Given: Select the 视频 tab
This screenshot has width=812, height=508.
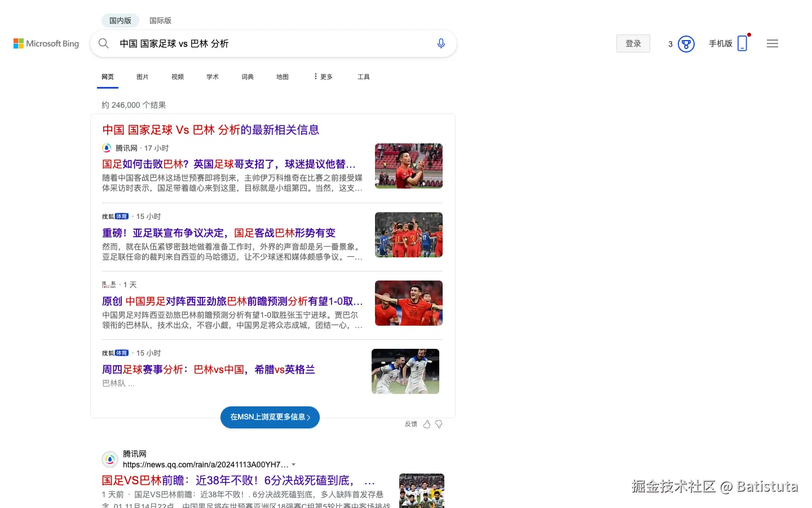Looking at the screenshot, I should click(x=178, y=77).
